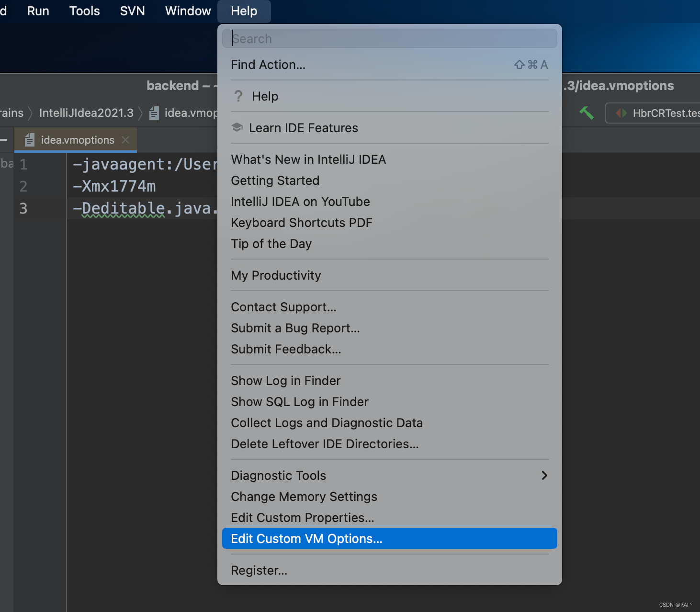
Task: Choose Submit Feedback...
Action: tap(390, 349)
